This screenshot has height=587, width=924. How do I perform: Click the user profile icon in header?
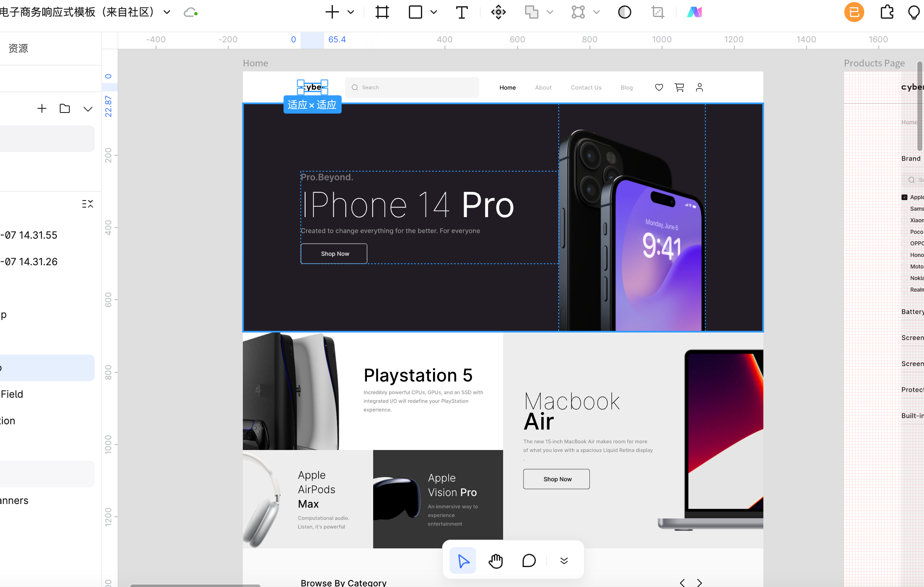pyautogui.click(x=699, y=88)
